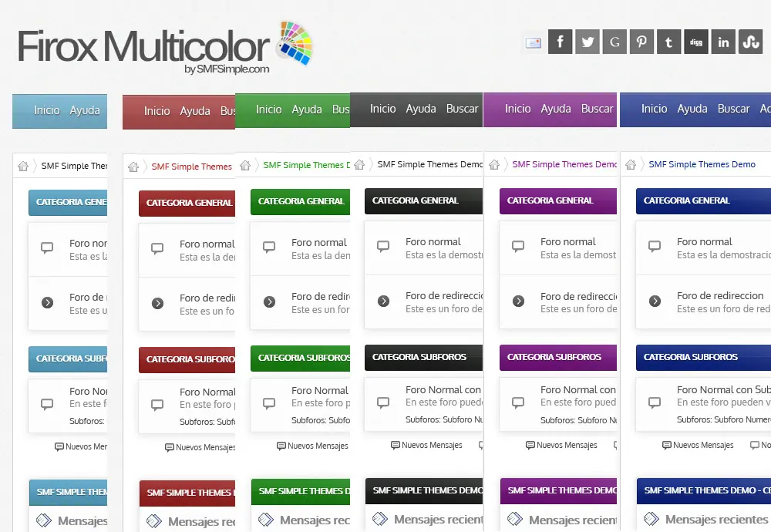Click Nuevos Mensajes legend in black theme
Viewport: 771px width, 532px height.
tap(426, 446)
